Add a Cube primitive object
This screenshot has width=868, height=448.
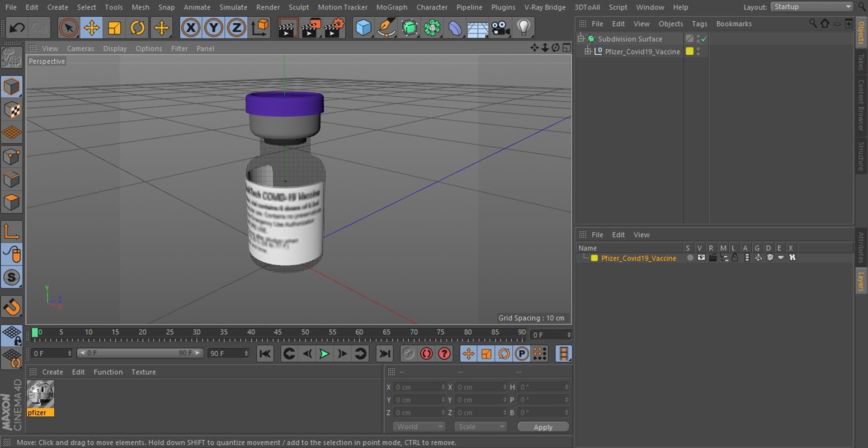363,28
